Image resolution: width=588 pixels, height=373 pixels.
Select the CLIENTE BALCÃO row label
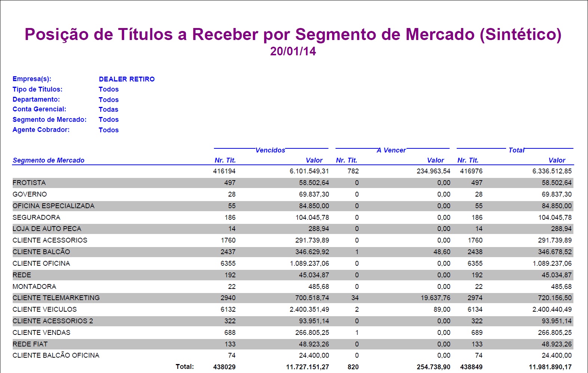tap(41, 252)
